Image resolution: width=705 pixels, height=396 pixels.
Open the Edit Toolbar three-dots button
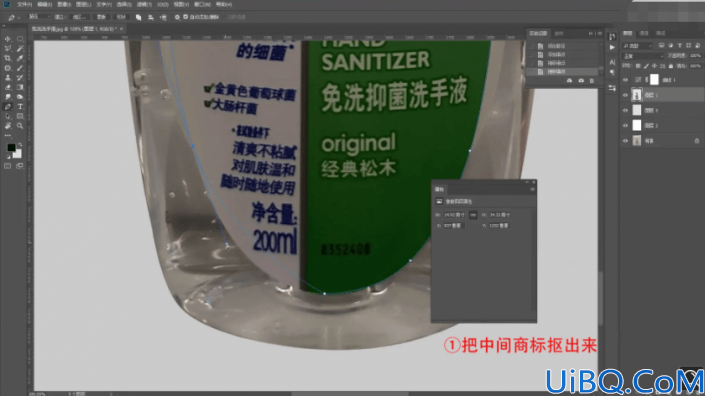8,135
